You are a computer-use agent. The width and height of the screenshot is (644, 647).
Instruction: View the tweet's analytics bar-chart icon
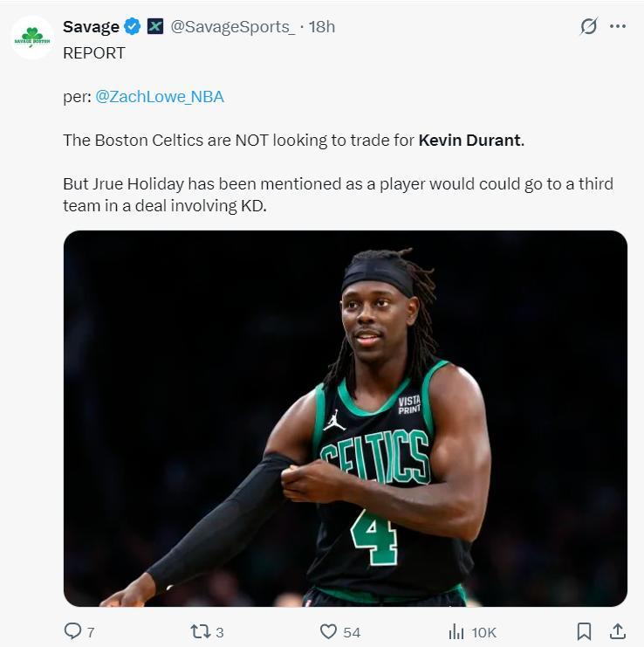(456, 631)
